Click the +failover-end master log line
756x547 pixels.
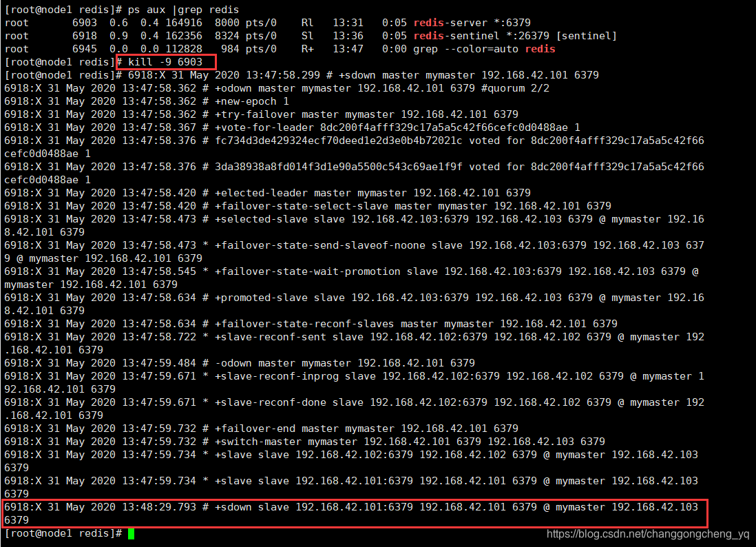pos(262,428)
